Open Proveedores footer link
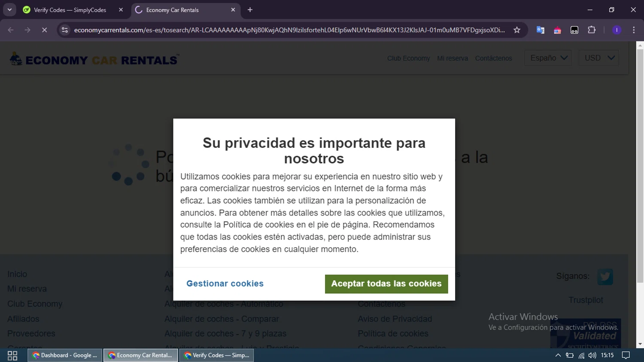Viewport: 644px width, 362px height. pos(31,334)
